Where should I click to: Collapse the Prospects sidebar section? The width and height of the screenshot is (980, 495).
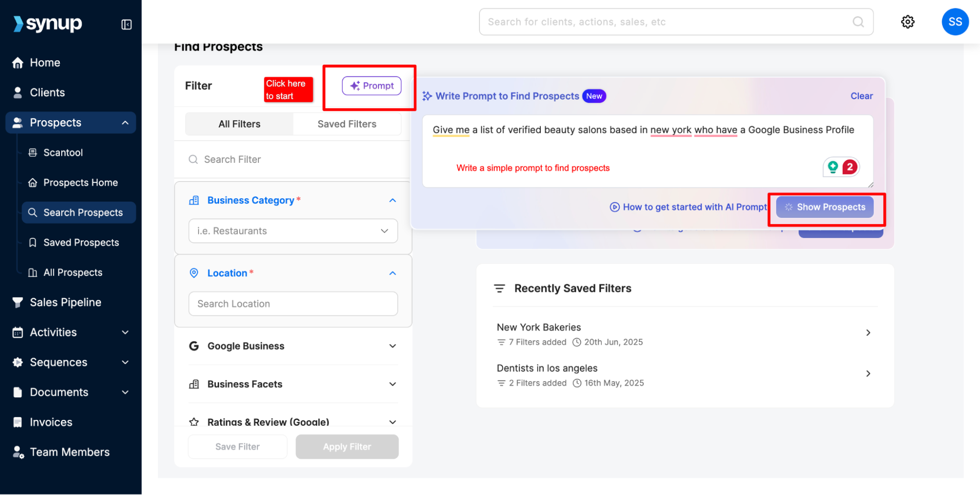click(x=126, y=123)
